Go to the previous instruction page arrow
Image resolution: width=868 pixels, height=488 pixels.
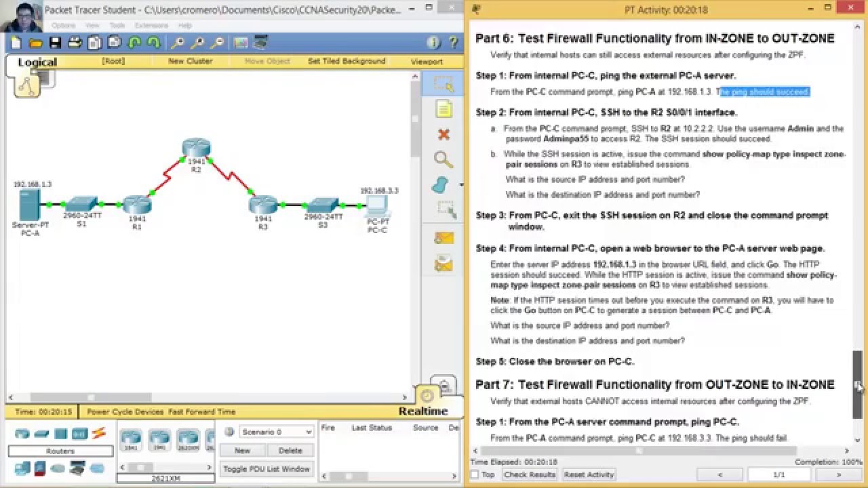[720, 474]
